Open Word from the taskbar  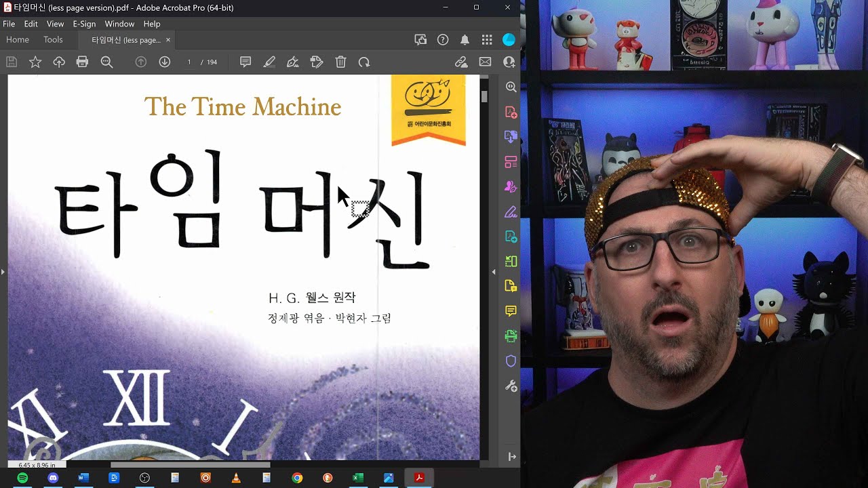click(83, 479)
